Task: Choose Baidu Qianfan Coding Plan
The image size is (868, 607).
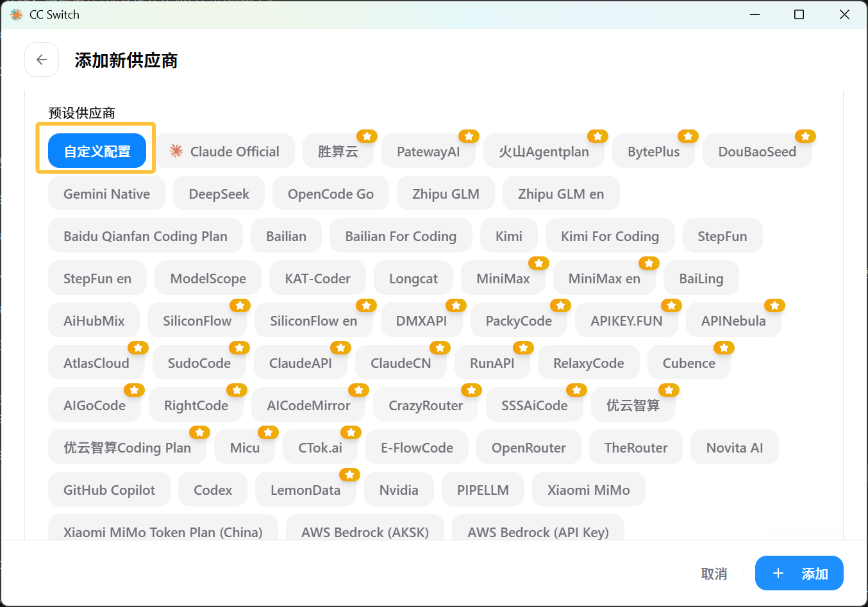Action: [x=146, y=236]
